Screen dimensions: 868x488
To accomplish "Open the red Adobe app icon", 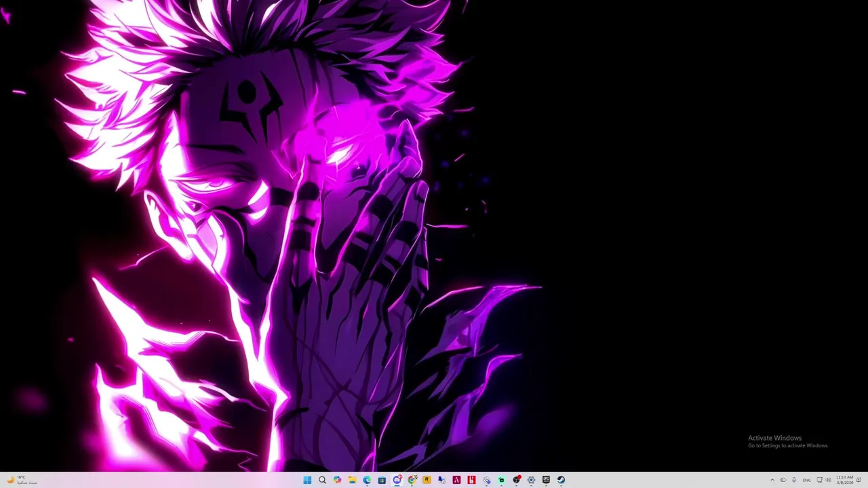I will (456, 480).
